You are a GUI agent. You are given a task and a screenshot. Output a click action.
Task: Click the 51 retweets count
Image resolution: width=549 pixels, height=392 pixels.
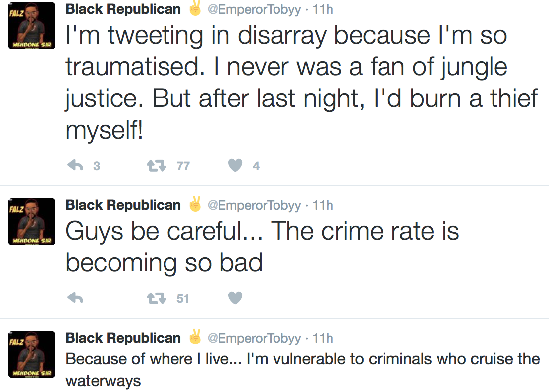tap(183, 298)
